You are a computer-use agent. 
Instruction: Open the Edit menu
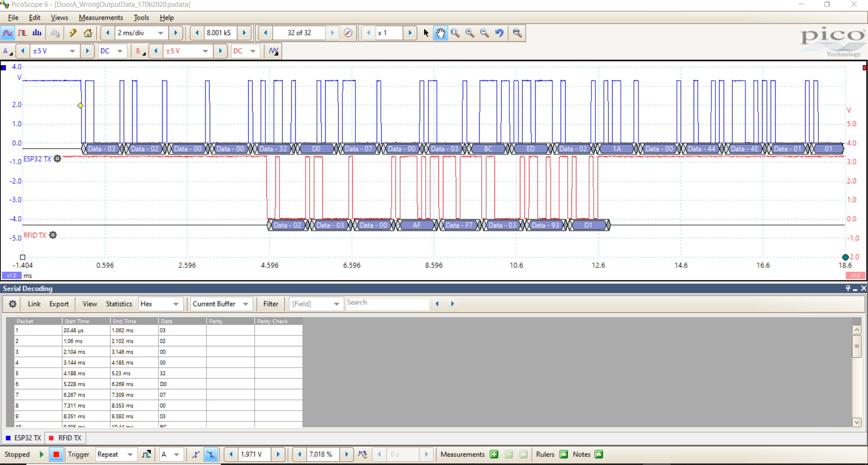34,18
